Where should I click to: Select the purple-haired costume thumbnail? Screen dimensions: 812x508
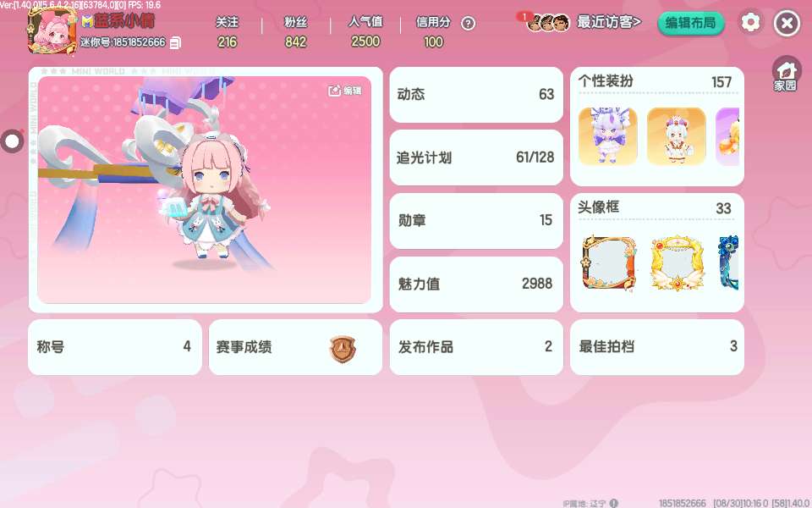[x=607, y=136]
